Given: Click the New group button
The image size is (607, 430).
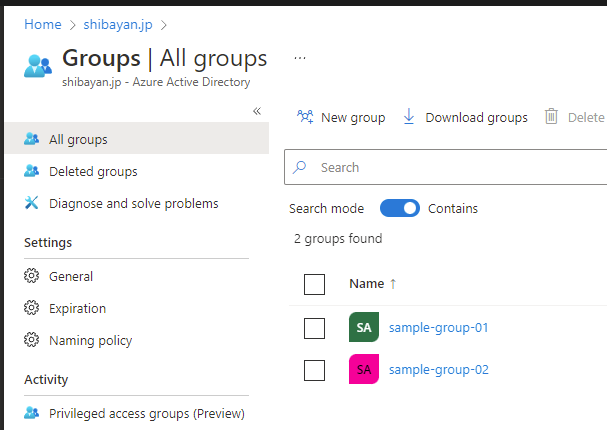Looking at the screenshot, I should click(x=341, y=117).
